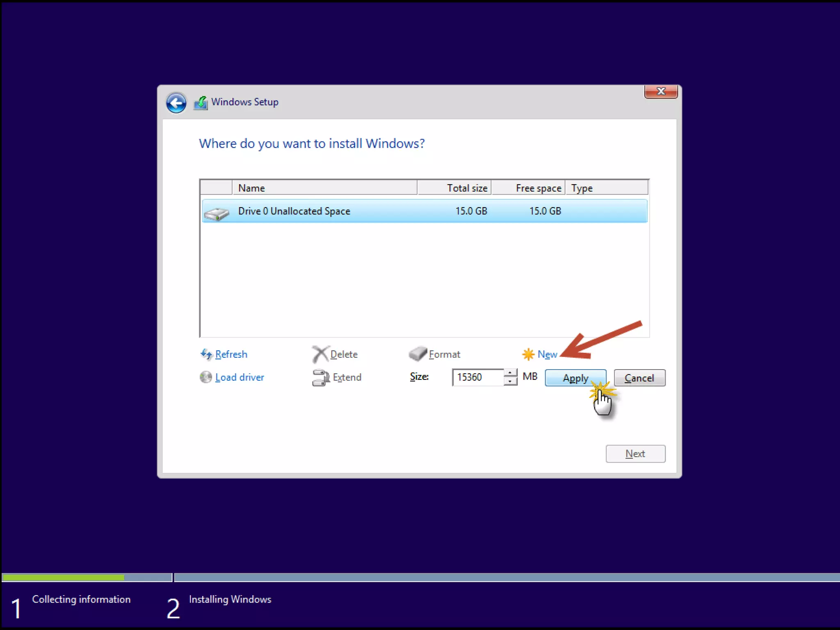This screenshot has width=840, height=630.
Task: Click the 15.0 GB free space cell
Action: [545, 211]
